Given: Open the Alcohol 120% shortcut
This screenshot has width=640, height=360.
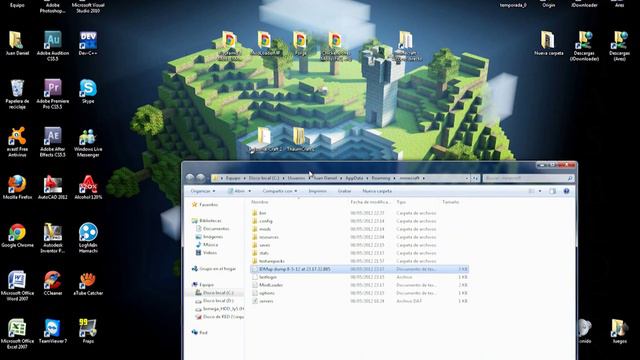Looking at the screenshot, I should pos(88,187).
